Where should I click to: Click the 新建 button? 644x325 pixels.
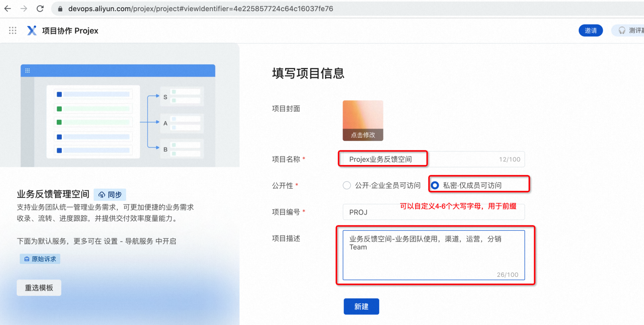pos(361,307)
